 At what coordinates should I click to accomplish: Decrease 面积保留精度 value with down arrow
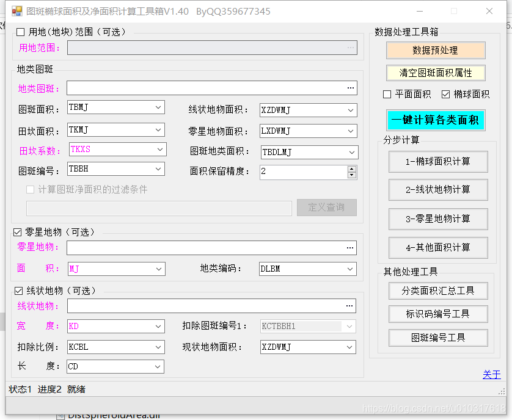[351, 175]
